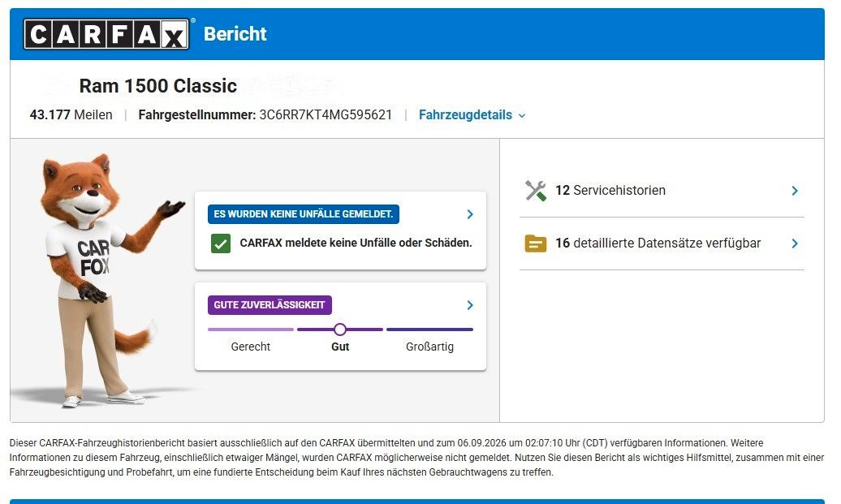Select the Großartig reliability label

pos(429,347)
